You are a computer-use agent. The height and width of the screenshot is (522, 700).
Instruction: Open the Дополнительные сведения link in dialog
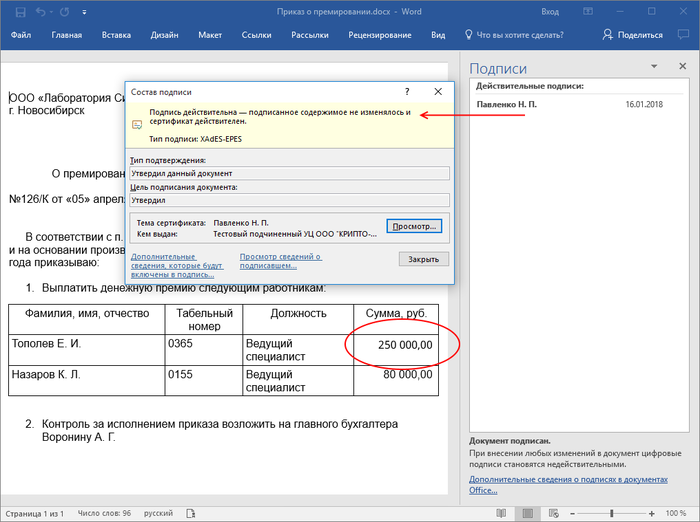pos(176,262)
